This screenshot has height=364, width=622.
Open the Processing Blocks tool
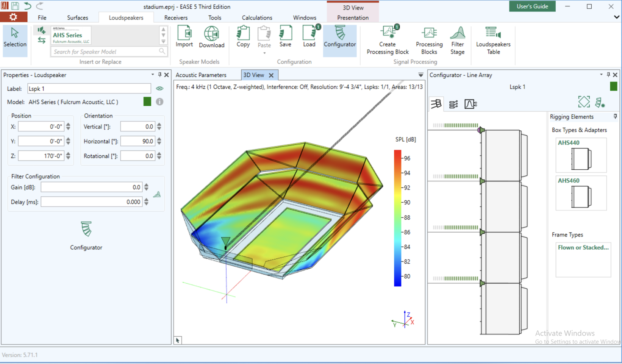pyautogui.click(x=429, y=41)
